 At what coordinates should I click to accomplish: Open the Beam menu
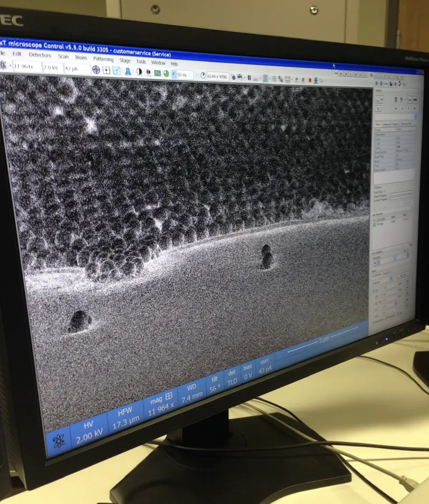(81, 57)
